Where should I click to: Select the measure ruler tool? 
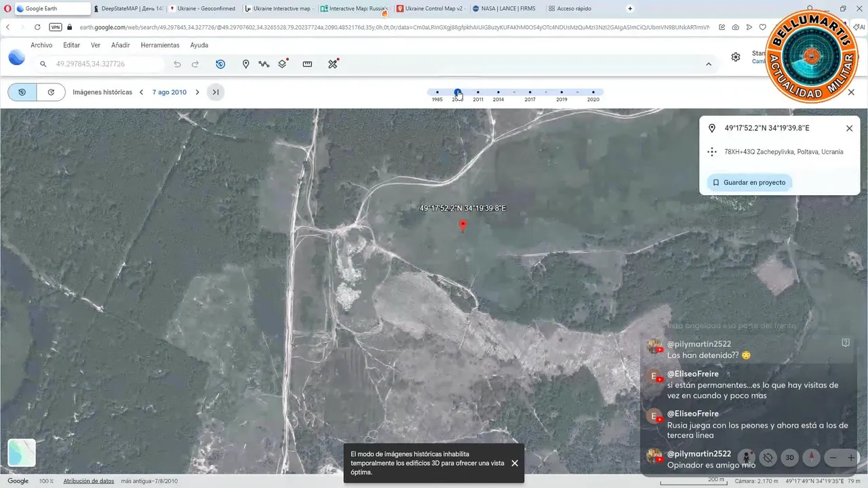coord(307,64)
